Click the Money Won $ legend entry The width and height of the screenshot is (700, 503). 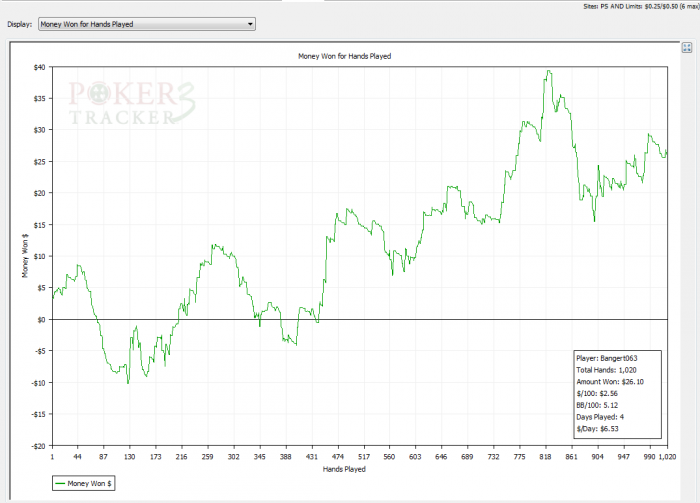click(83, 483)
